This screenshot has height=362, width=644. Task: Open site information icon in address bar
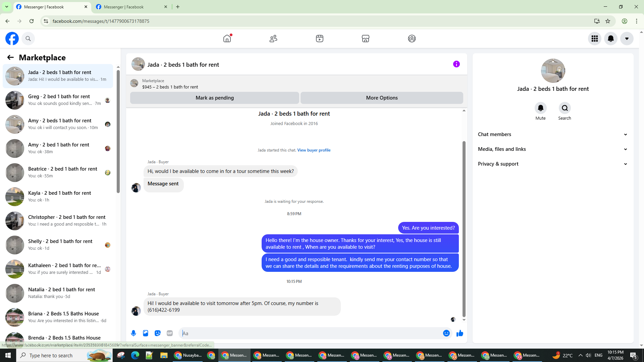pos(46,21)
